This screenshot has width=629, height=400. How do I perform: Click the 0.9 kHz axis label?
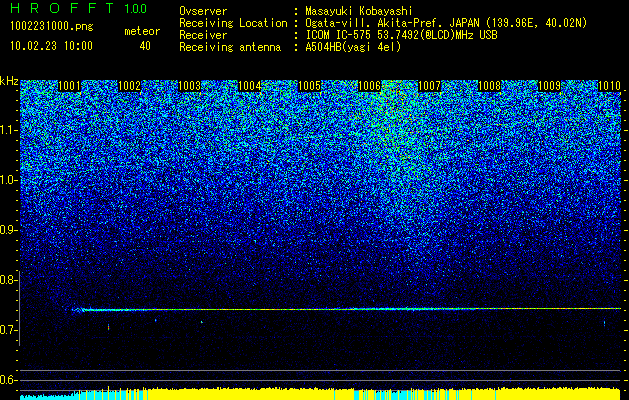pyautogui.click(x=7, y=230)
